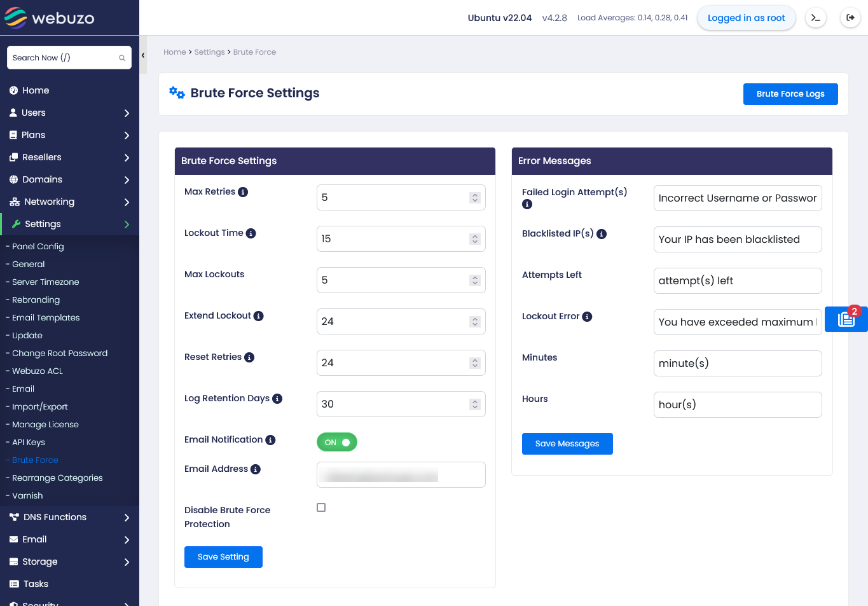Expand the Users submenu chevron
The height and width of the screenshot is (606, 868).
coord(127,113)
